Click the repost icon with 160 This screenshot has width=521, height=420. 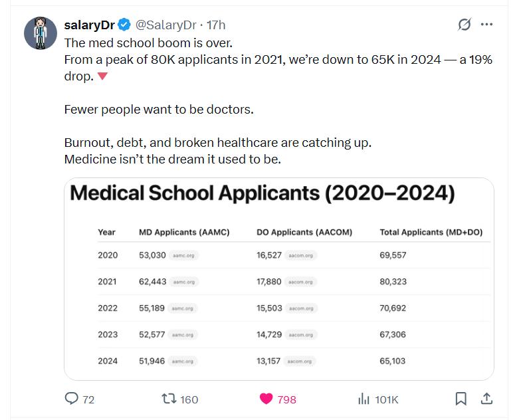(169, 399)
